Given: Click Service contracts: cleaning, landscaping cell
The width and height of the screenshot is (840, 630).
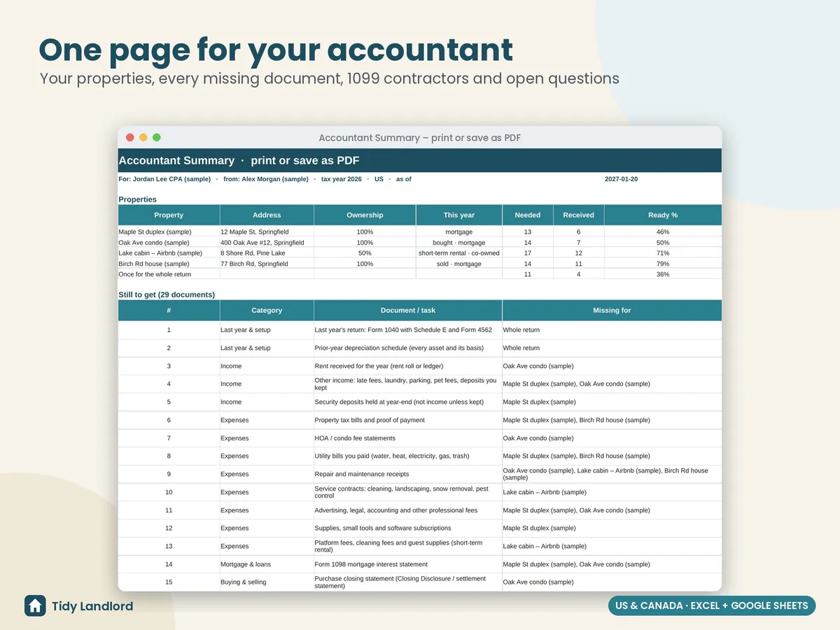Looking at the screenshot, I should tap(408, 492).
